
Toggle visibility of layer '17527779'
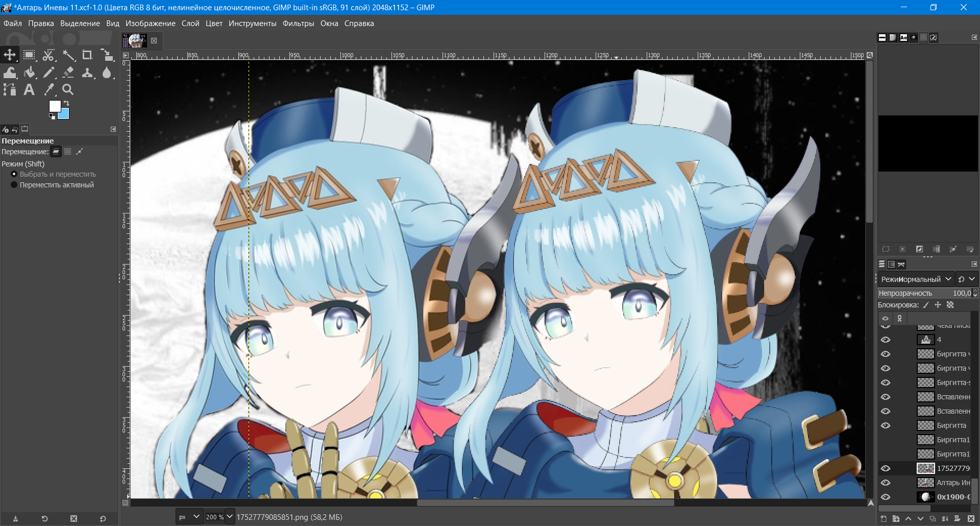pyautogui.click(x=886, y=468)
